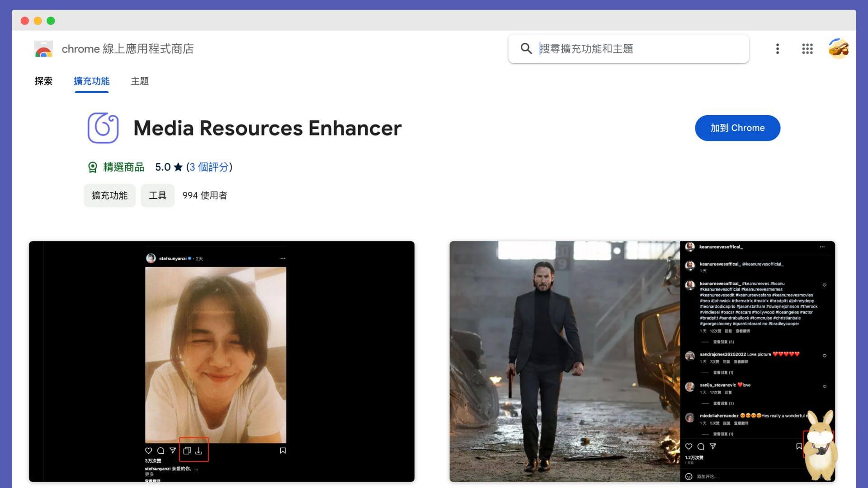Click the share icon under stefsunyanzi photo
The image size is (868, 488).
[x=173, y=450]
